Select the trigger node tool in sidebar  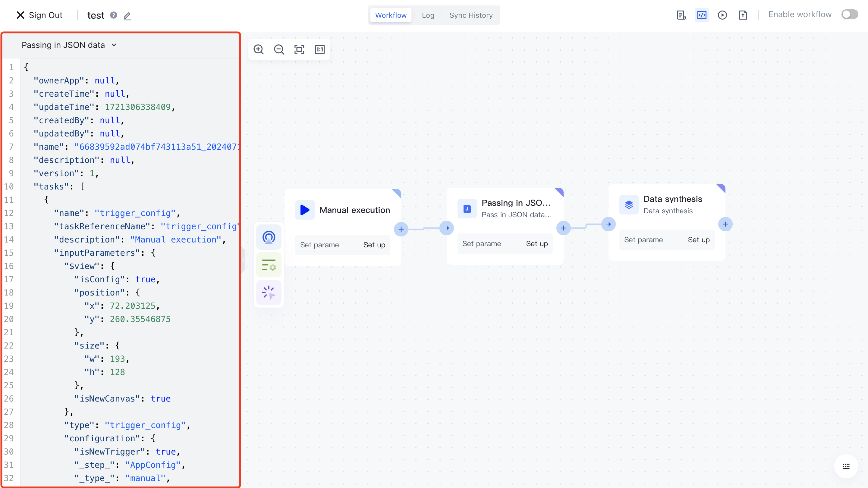pyautogui.click(x=269, y=237)
